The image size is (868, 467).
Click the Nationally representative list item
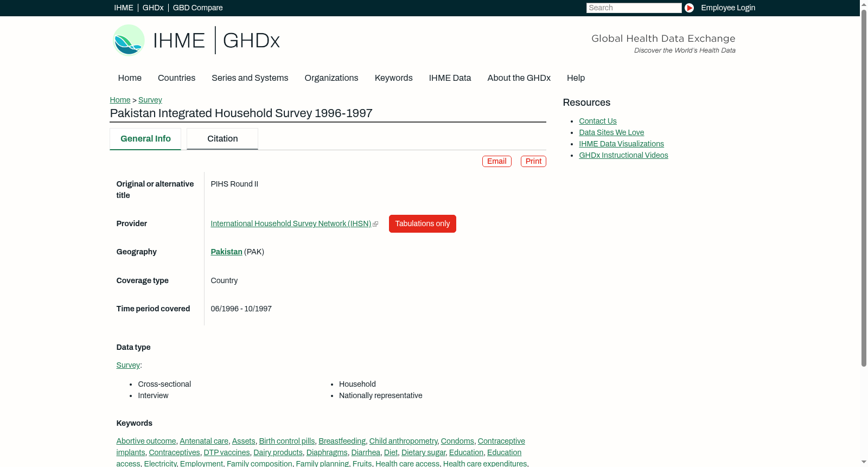pos(380,395)
